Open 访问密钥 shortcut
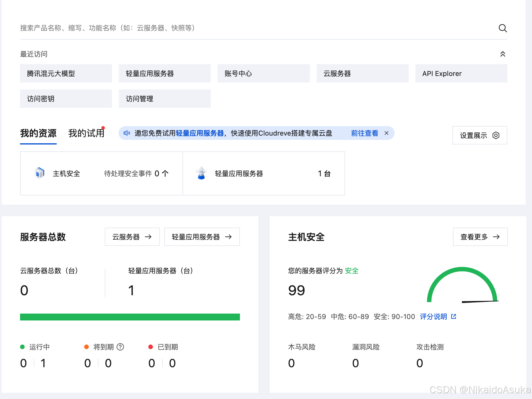This screenshot has height=399, width=532. pyautogui.click(x=66, y=99)
